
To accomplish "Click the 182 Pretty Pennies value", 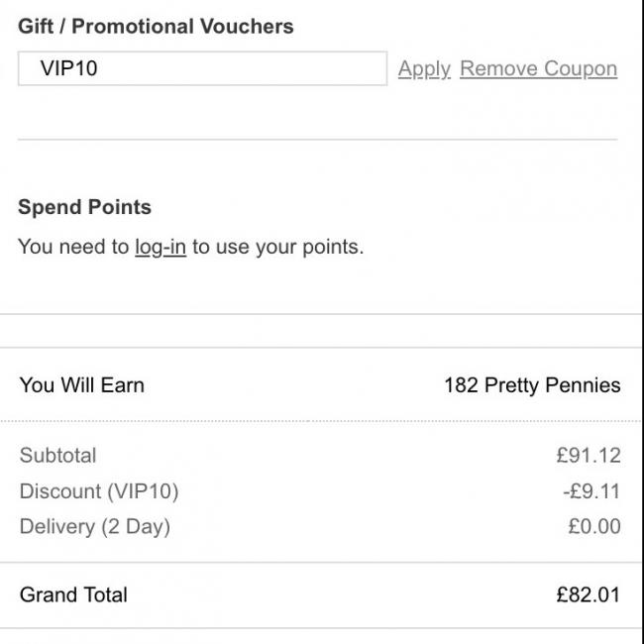I will tap(532, 385).
